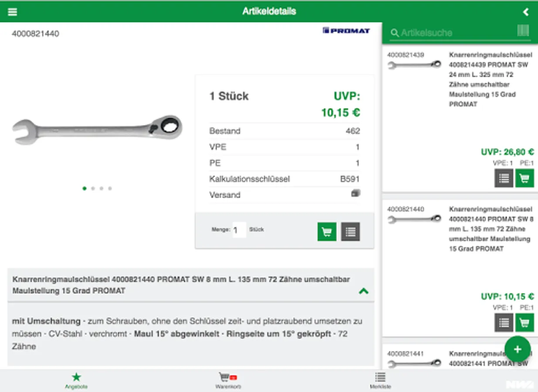Open the Merkliste tab

click(x=380, y=380)
